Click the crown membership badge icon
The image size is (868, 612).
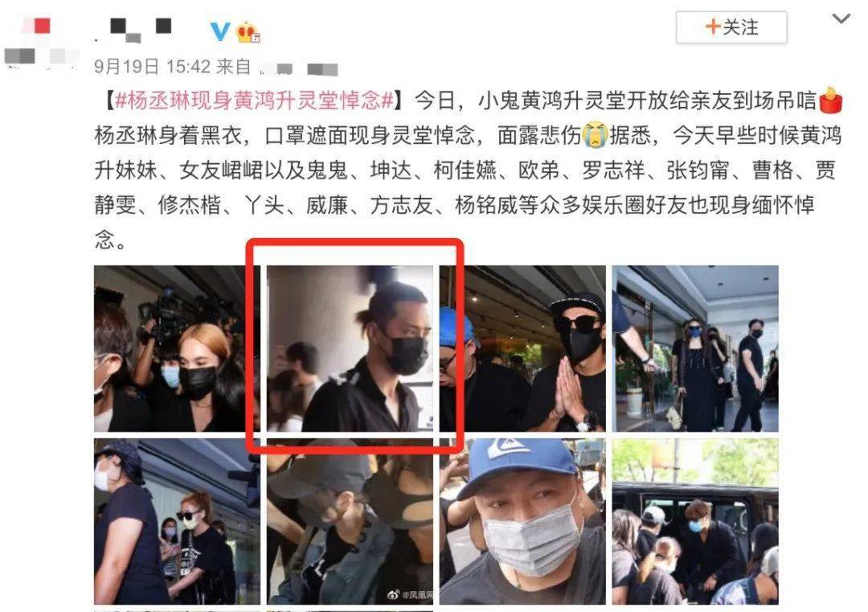coord(247,32)
